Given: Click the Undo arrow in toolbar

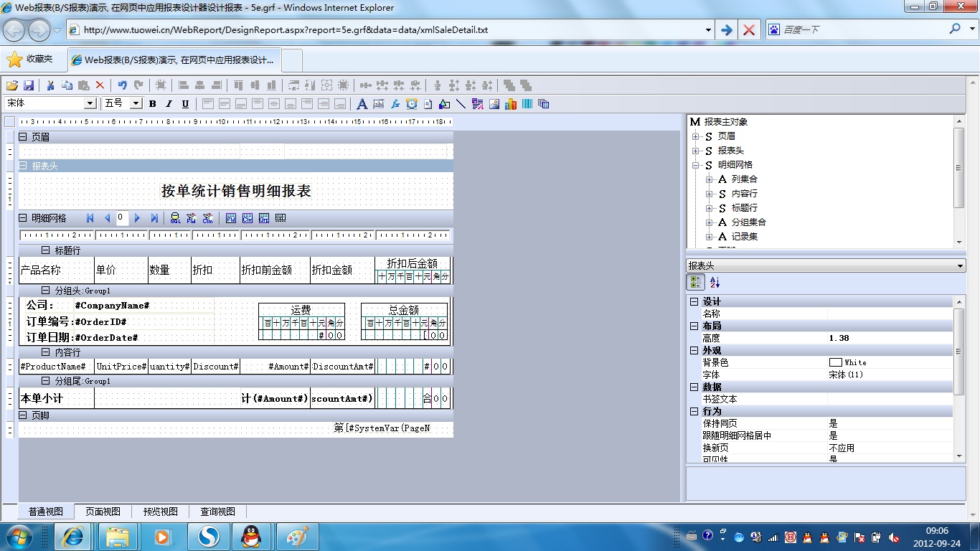Looking at the screenshot, I should tap(123, 85).
